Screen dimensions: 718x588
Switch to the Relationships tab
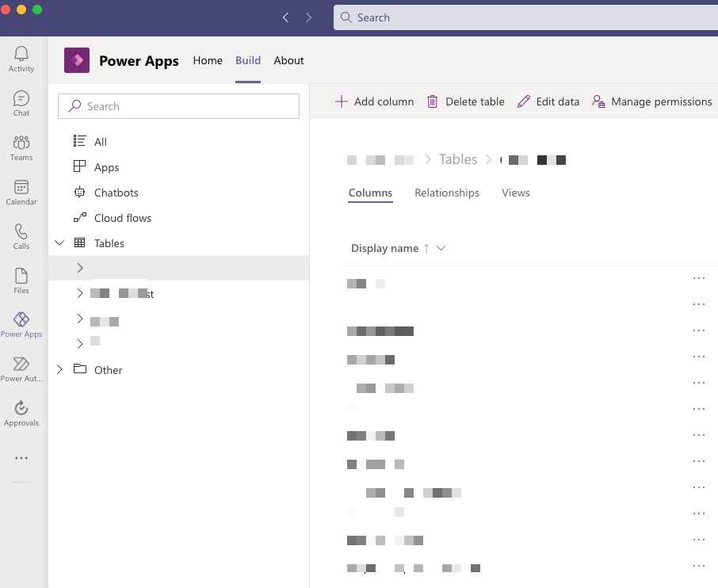click(446, 193)
